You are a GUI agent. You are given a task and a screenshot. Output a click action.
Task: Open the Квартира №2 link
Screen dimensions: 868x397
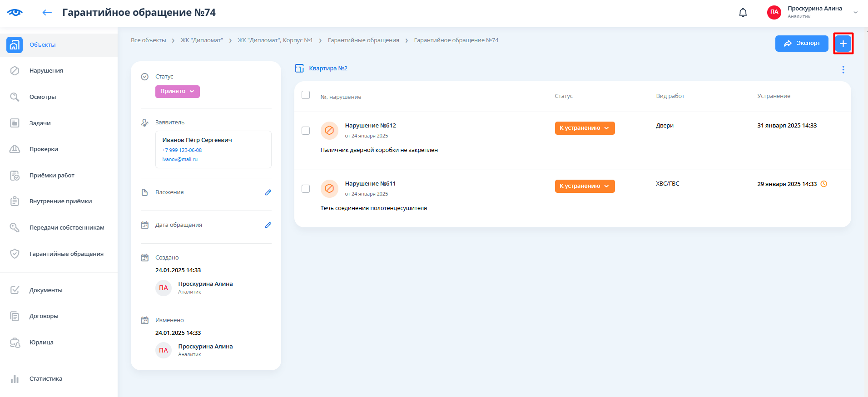point(328,69)
